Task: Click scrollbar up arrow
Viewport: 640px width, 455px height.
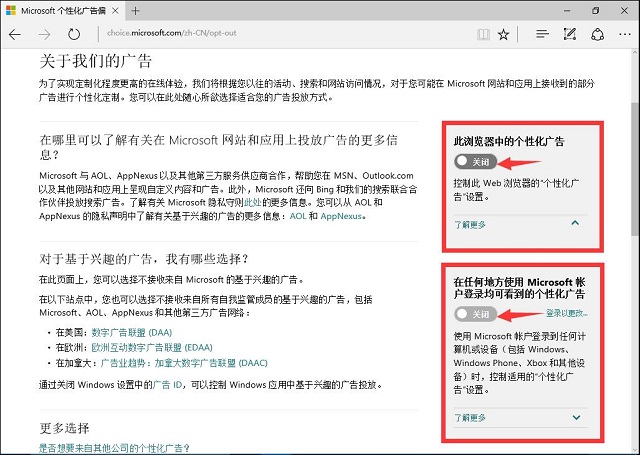Action: [x=635, y=53]
